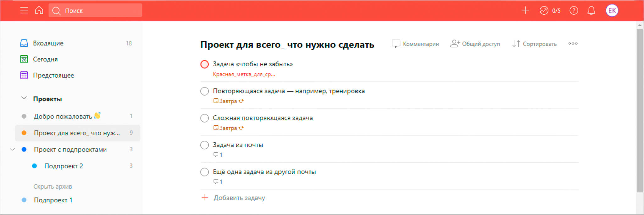The height and width of the screenshot is (215, 644).
Task: Click the Сегодня calendar icon
Action: coord(24,59)
